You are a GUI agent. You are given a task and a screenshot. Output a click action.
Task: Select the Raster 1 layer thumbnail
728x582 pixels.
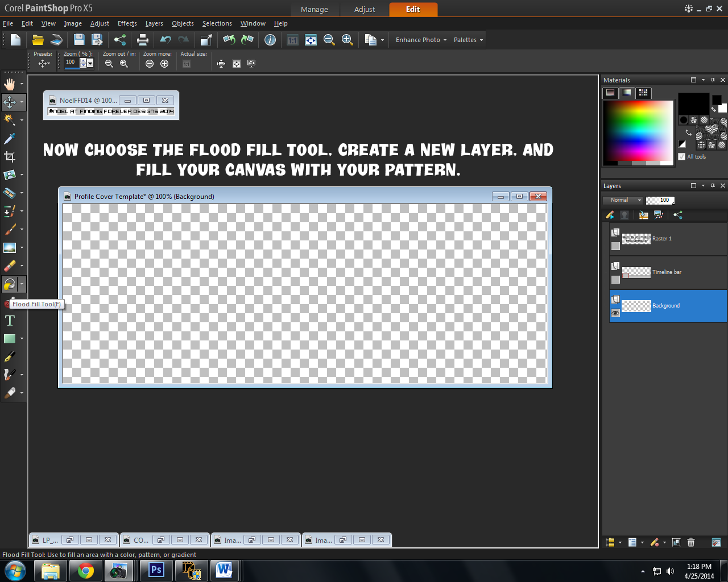(x=636, y=239)
